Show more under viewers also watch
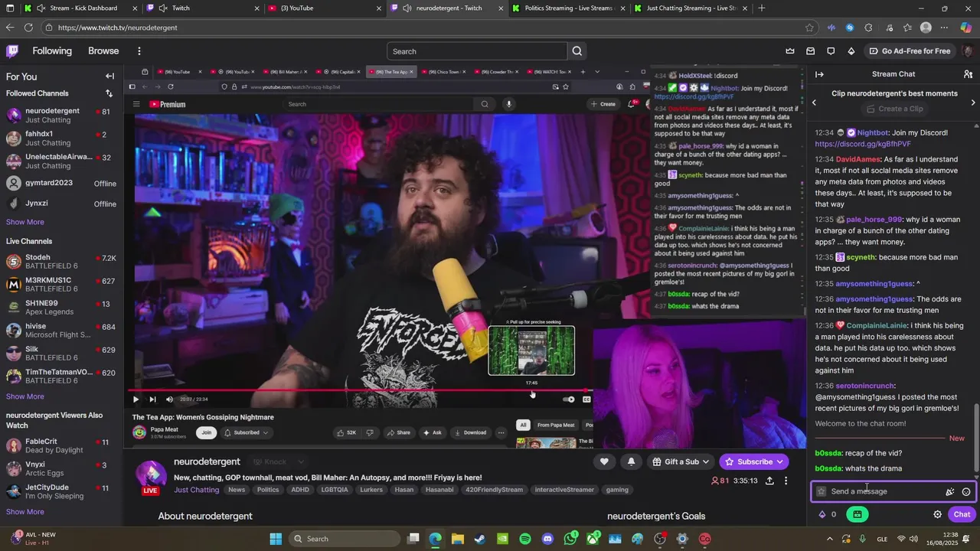Viewport: 980px width, 551px height. point(25,512)
